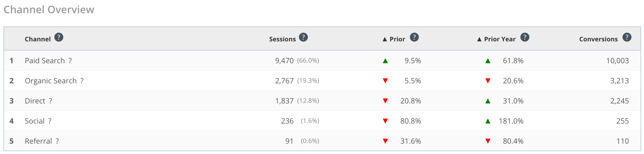Sort table by Sessions column header
The image size is (644, 154).
pyautogui.click(x=282, y=39)
